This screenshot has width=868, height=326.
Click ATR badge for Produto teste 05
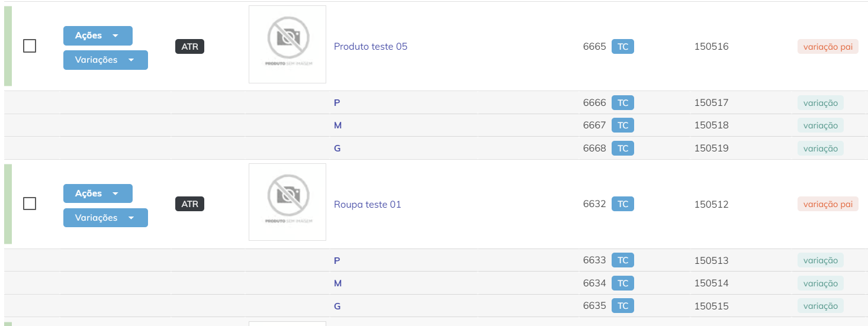[x=189, y=46]
